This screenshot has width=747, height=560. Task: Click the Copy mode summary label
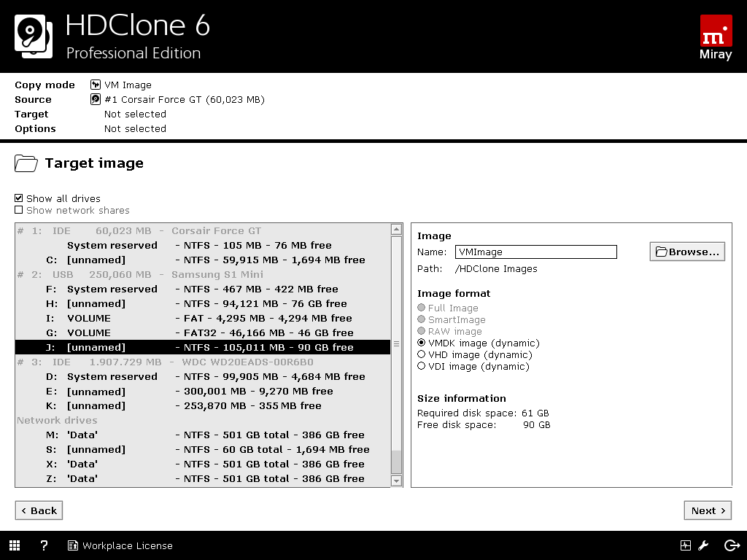pos(44,85)
